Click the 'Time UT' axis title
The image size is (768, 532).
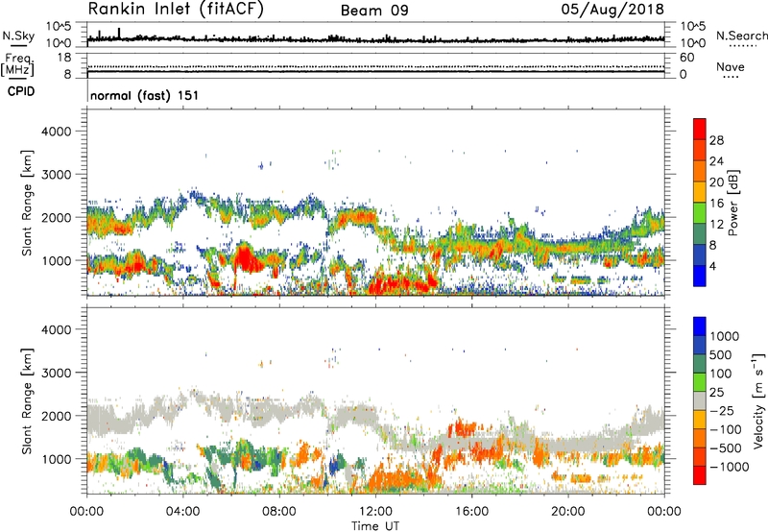[x=375, y=526]
